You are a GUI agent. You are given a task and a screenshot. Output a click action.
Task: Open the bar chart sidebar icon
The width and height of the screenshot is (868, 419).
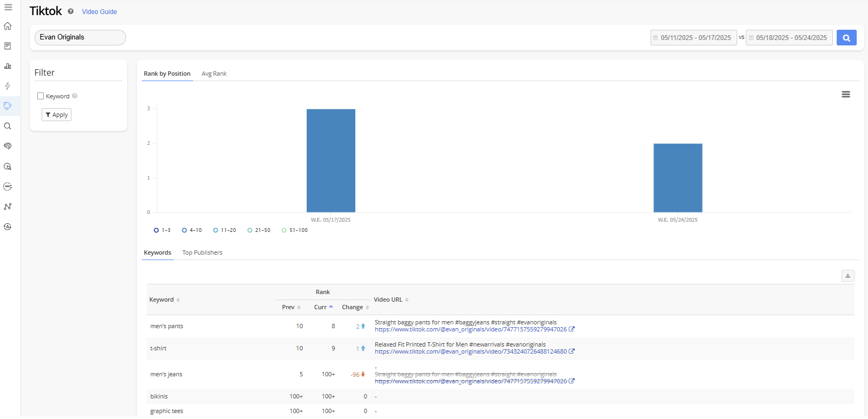8,66
